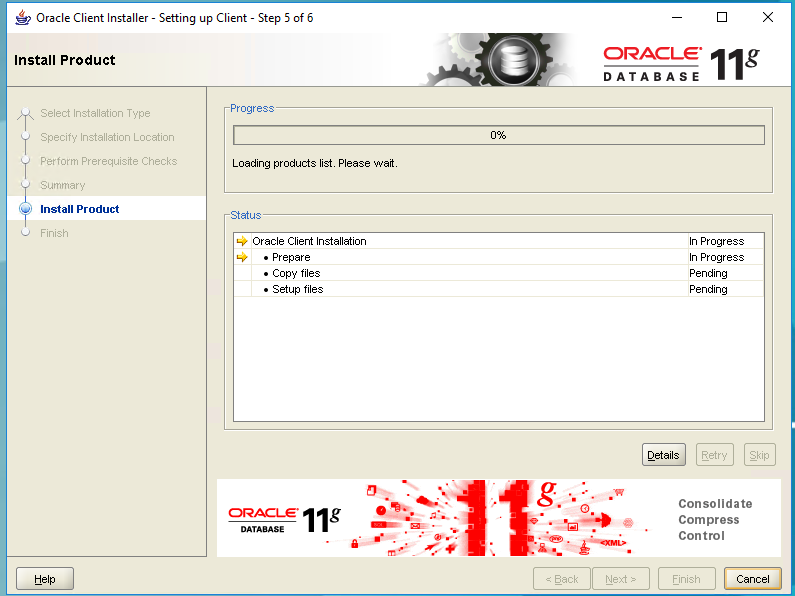795x596 pixels.
Task: Click the Oracle 11g logo in bottom banner
Action: point(284,519)
